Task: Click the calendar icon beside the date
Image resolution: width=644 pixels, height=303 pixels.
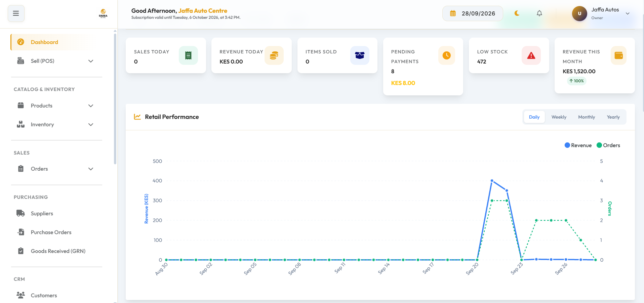Action: (x=453, y=13)
